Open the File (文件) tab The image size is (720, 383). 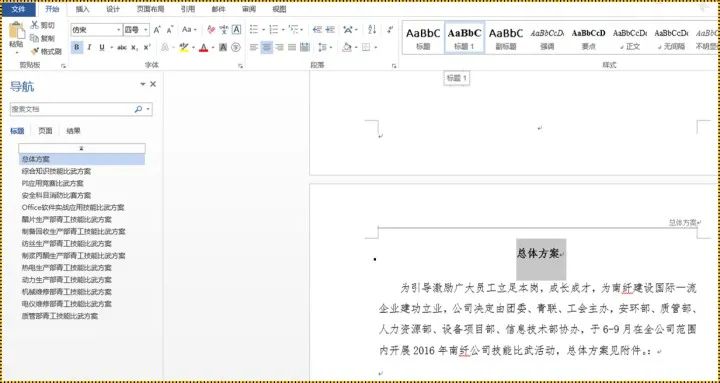coord(18,9)
